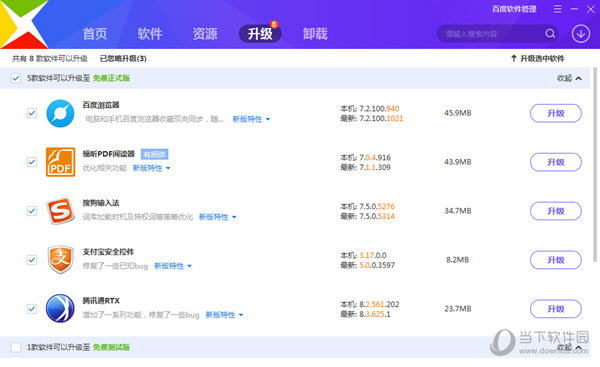Click the red badge on 升级 tab
600x367 pixels.
274,24
